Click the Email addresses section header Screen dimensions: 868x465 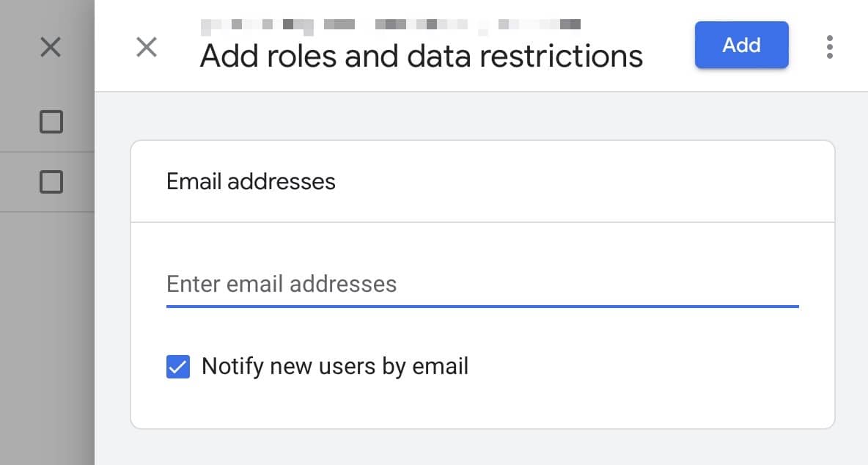pos(251,181)
